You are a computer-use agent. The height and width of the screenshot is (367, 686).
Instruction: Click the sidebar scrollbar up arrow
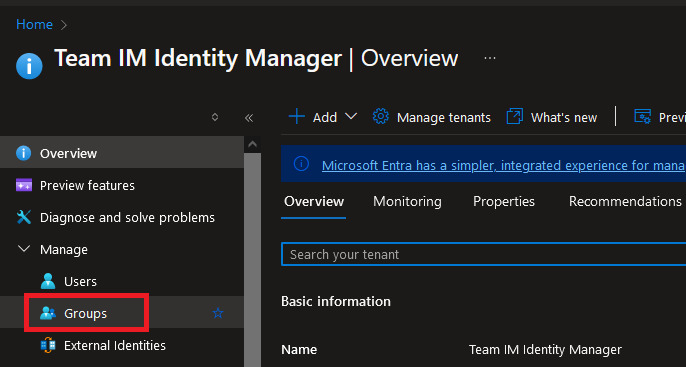252,144
